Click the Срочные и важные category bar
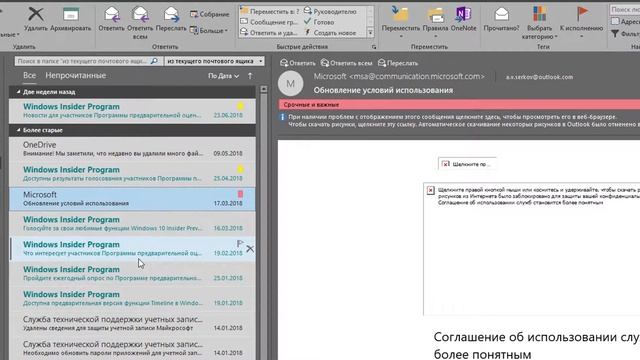The width and height of the screenshot is (640, 360). [459, 104]
